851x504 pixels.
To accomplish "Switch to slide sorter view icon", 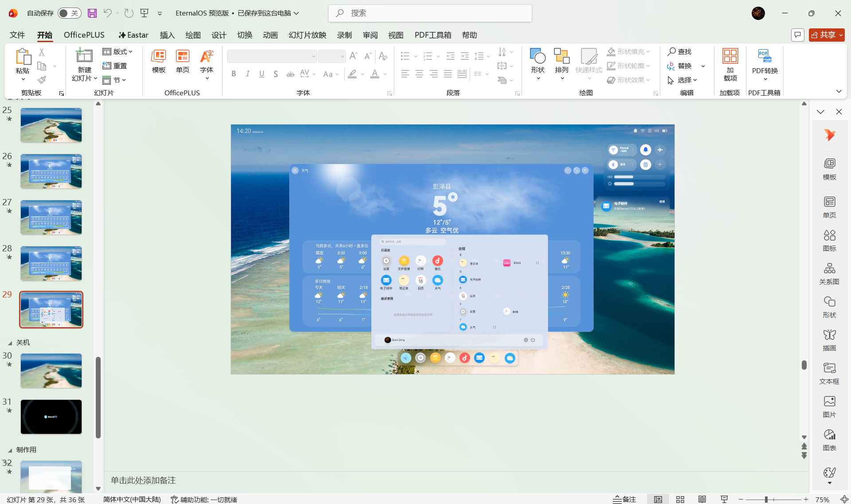I will pyautogui.click(x=680, y=500).
